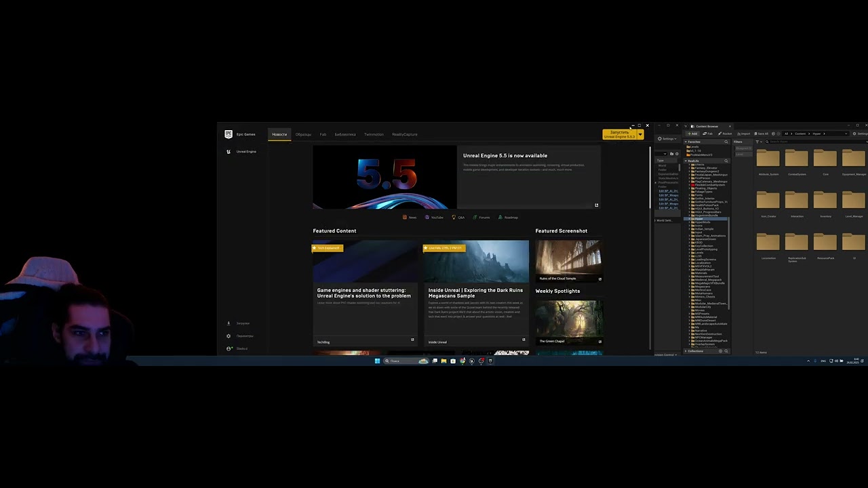The width and height of the screenshot is (868, 488).
Task: Select the Levels favorite folder
Action: 693,146
